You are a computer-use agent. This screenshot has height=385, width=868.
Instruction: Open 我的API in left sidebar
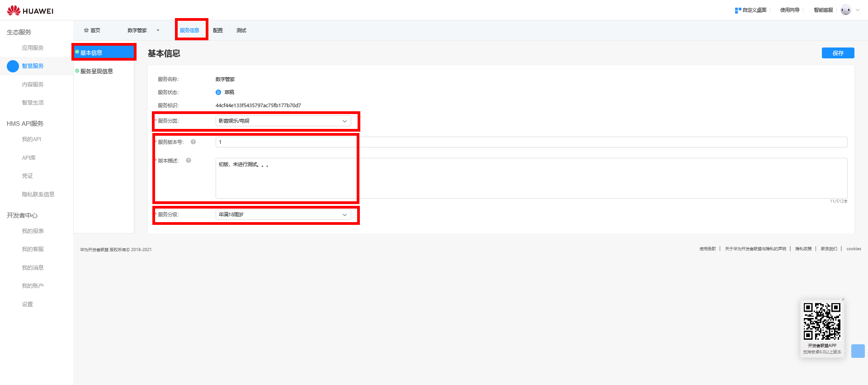[x=31, y=139]
